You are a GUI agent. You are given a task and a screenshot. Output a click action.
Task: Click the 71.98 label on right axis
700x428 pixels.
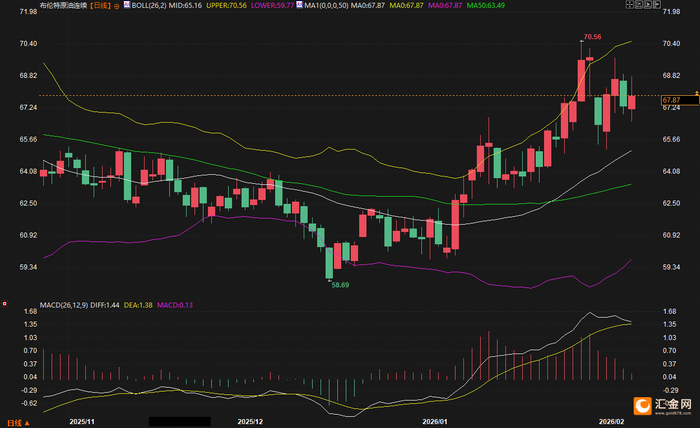(671, 12)
